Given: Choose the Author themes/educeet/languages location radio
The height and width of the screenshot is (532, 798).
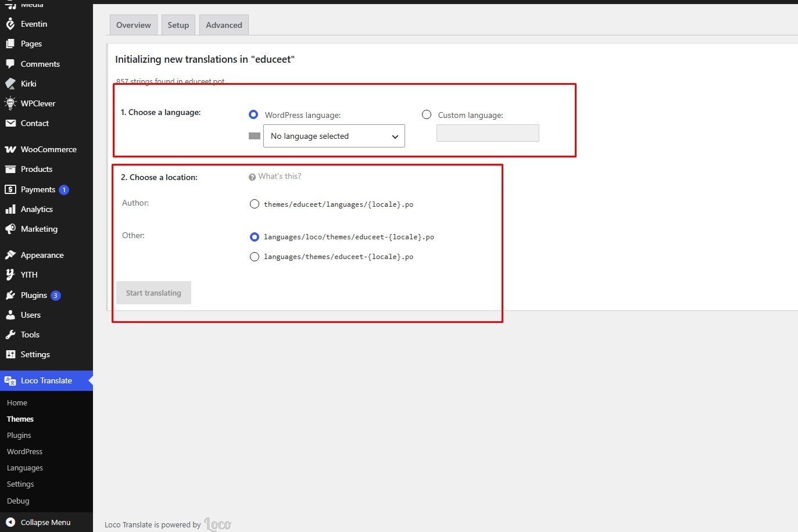Looking at the screenshot, I should [254, 204].
